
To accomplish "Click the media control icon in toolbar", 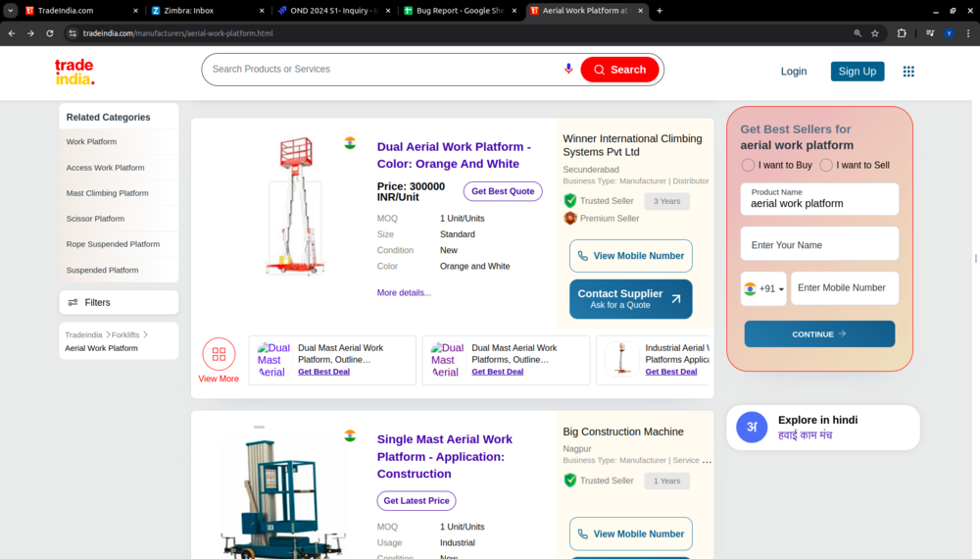I will [x=930, y=33].
